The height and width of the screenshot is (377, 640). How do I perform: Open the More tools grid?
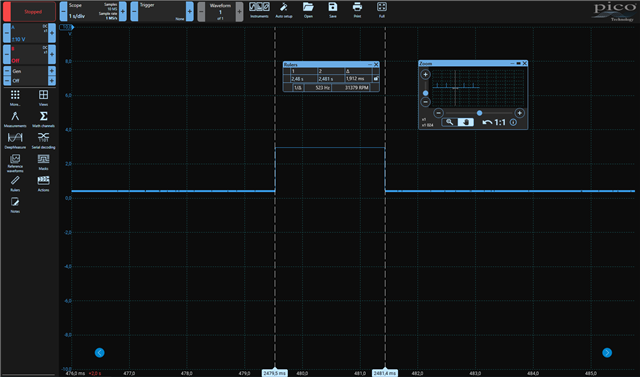[15, 98]
